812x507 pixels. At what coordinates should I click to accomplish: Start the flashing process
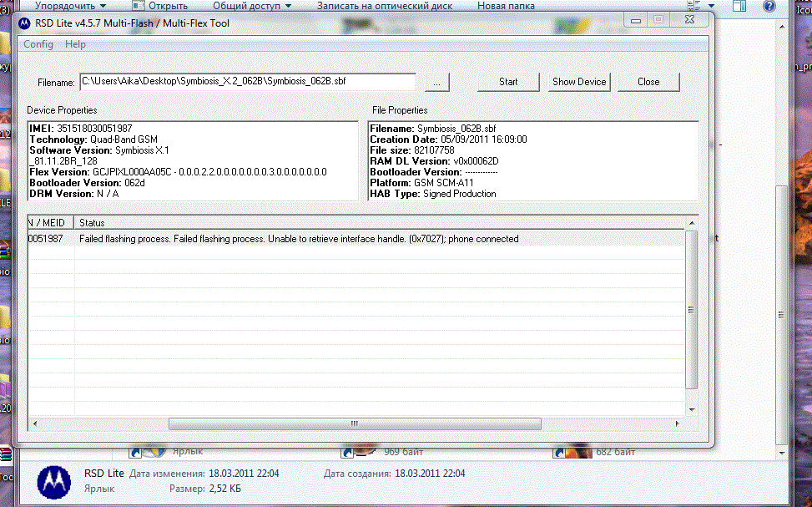[508, 82]
